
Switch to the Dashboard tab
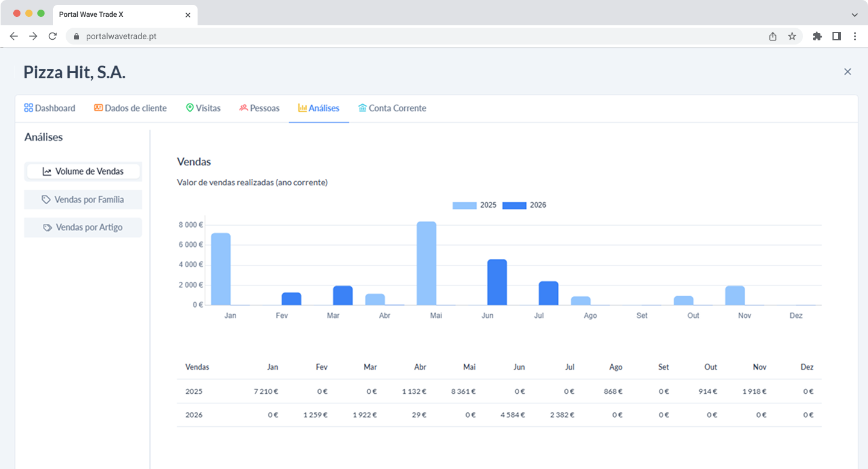(x=49, y=108)
